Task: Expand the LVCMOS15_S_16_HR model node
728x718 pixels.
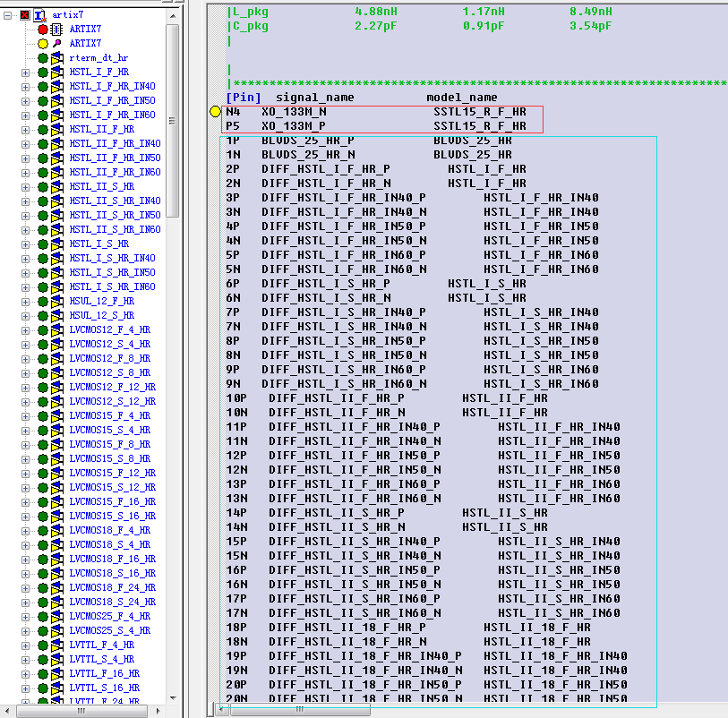Action: click(26, 517)
